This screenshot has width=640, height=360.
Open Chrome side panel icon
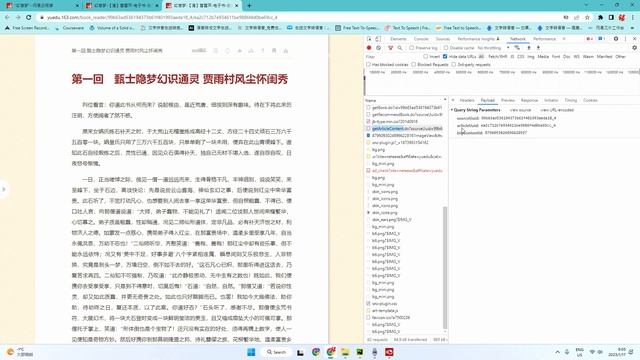(x=611, y=18)
